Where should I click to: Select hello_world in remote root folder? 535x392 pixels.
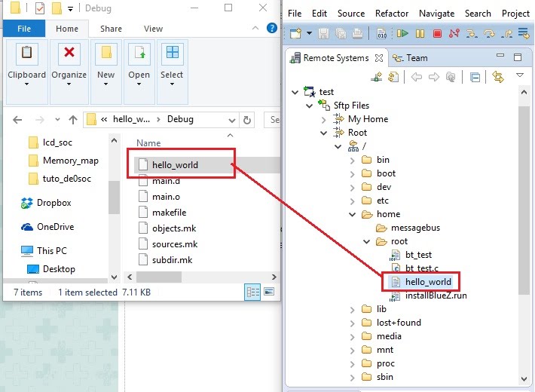422,282
